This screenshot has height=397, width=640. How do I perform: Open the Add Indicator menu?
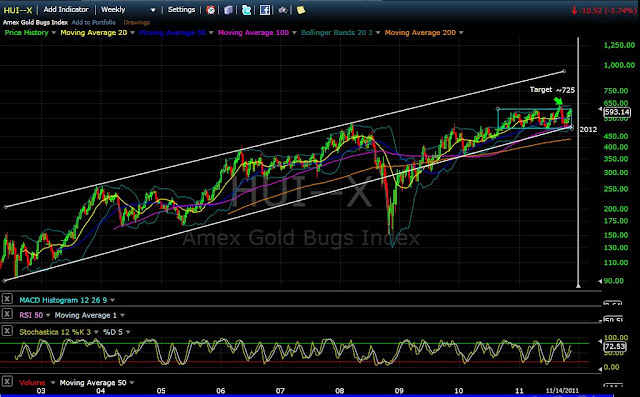(66, 9)
